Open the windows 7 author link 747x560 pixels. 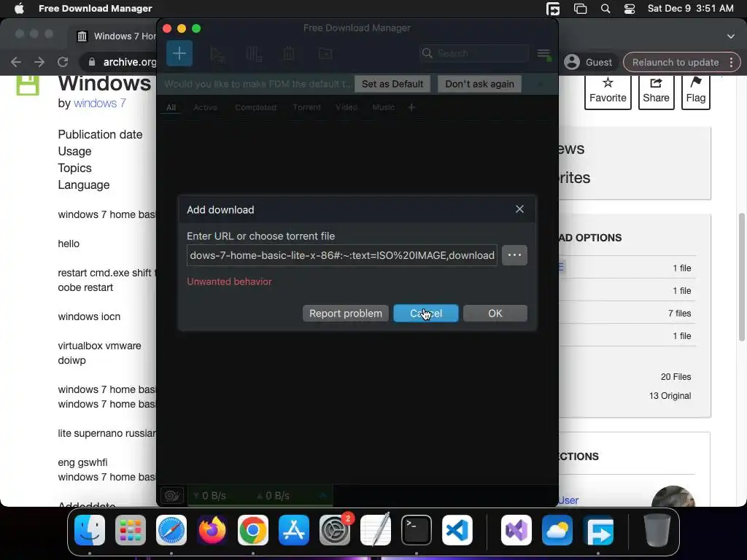tap(99, 103)
